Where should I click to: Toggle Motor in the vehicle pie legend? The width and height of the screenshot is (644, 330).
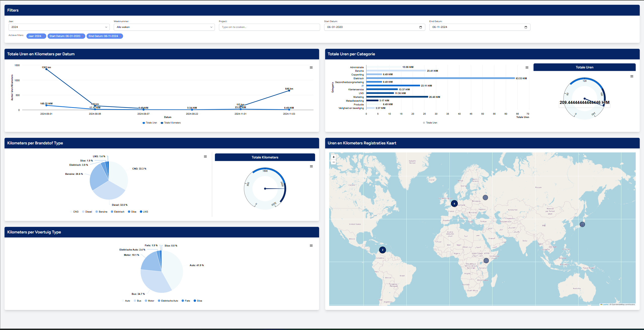click(149, 301)
